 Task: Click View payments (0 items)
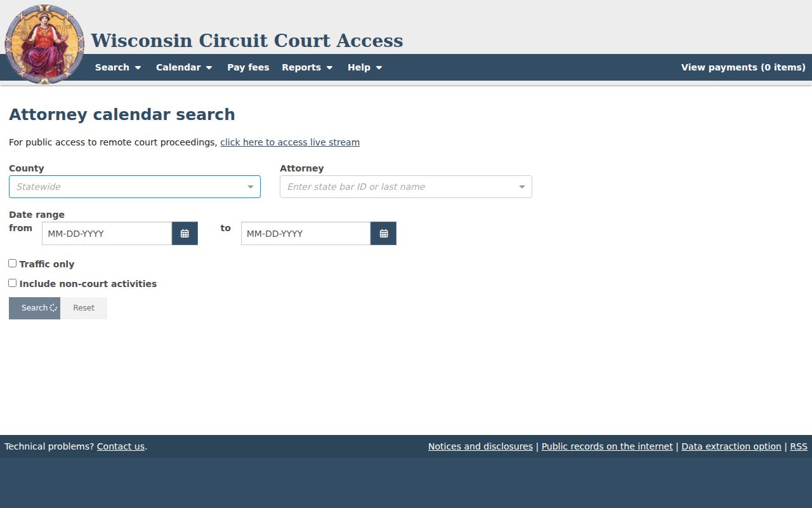(x=743, y=67)
